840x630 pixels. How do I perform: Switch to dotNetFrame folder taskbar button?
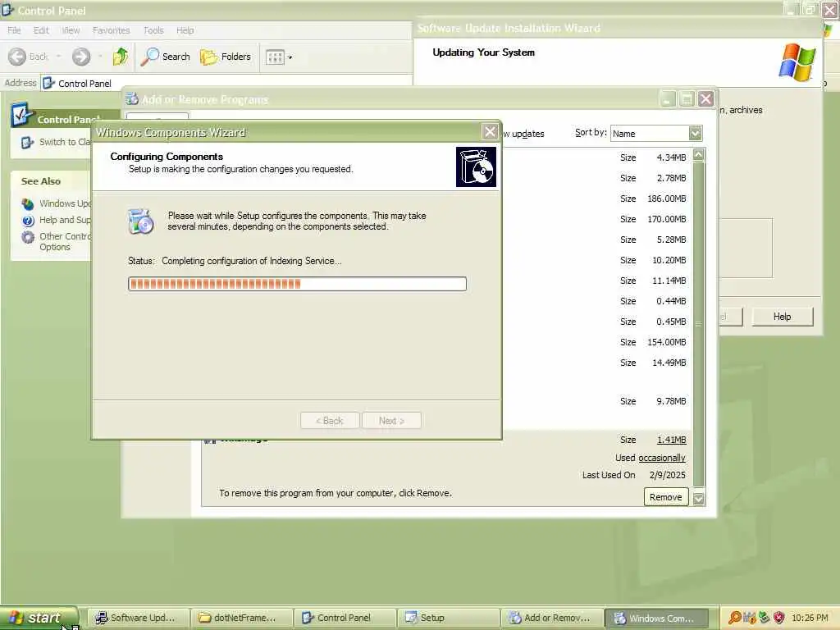pyautogui.click(x=242, y=619)
